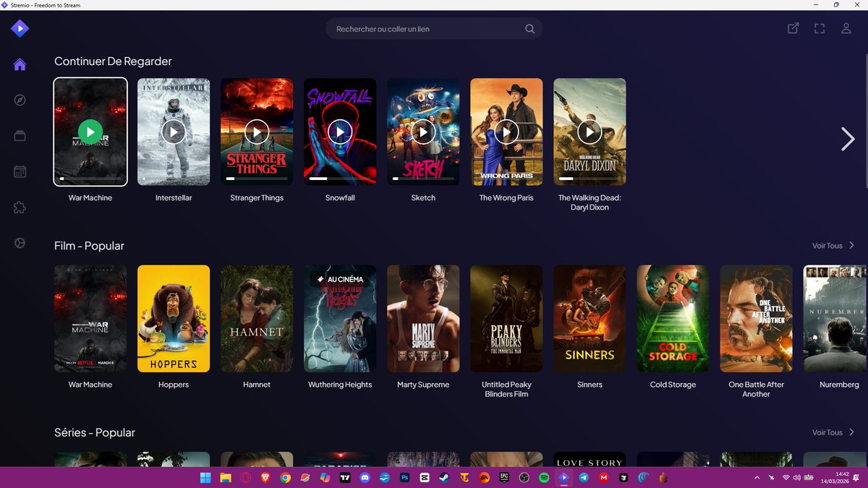Open the user profile icon

click(x=846, y=29)
